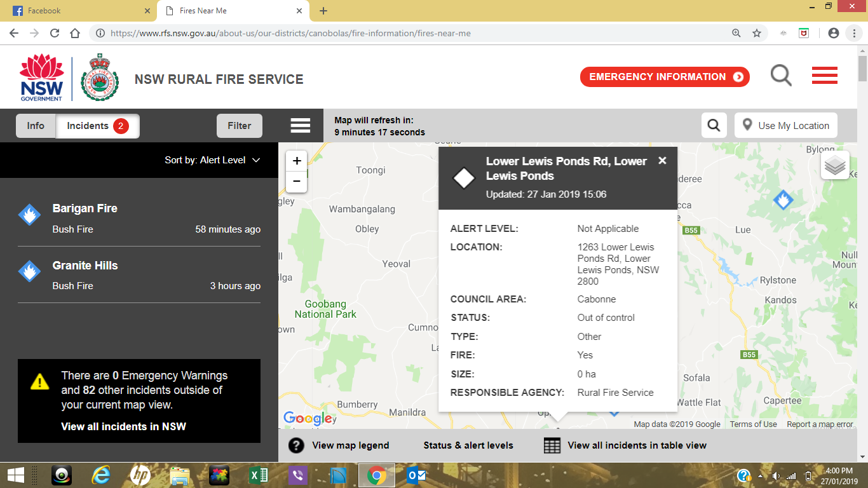Viewport: 868px width, 488px height.
Task: Click the taskbar volume speaker icon
Action: (x=776, y=476)
